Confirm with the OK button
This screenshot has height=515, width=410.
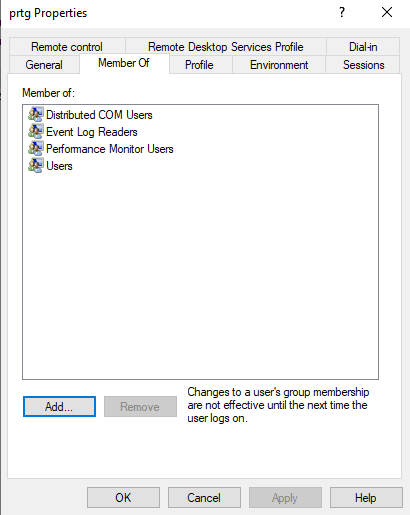[x=123, y=498]
